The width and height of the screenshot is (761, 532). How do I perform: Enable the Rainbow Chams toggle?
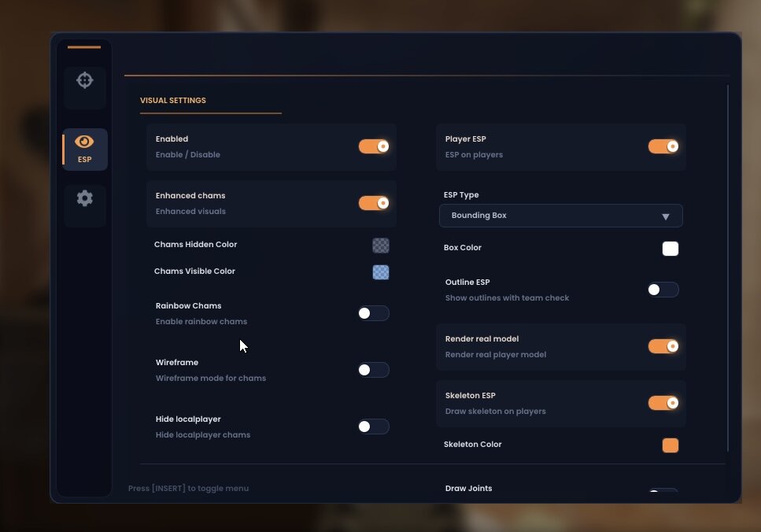pyautogui.click(x=374, y=313)
